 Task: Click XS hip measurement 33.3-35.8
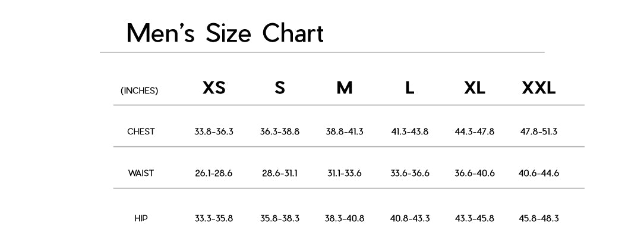[214, 218]
